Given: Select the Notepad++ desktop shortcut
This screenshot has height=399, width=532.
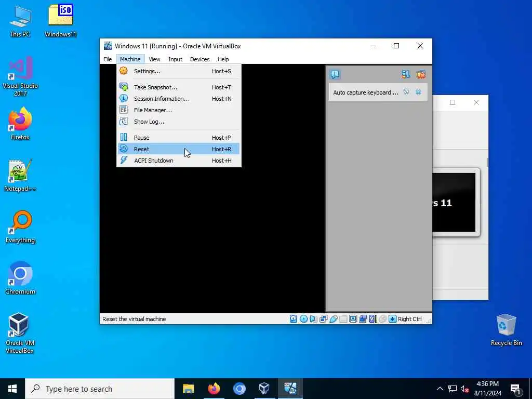Looking at the screenshot, I should pos(20,176).
